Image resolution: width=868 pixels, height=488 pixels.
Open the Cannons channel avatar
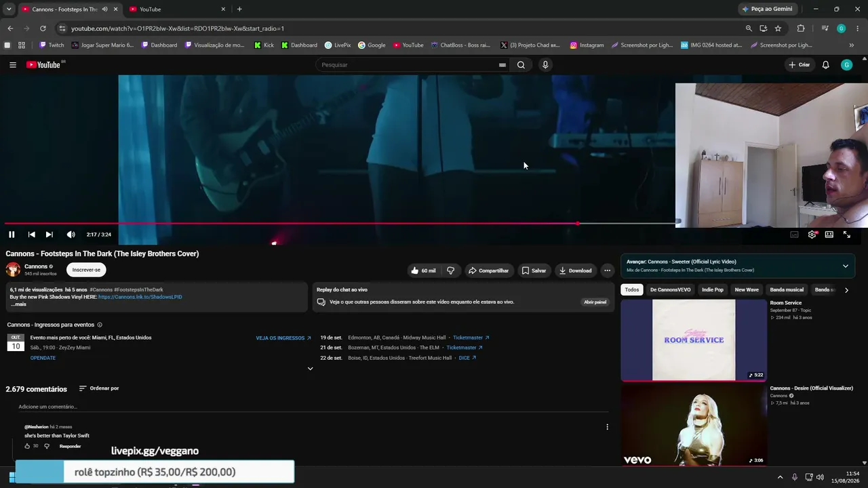click(x=14, y=270)
